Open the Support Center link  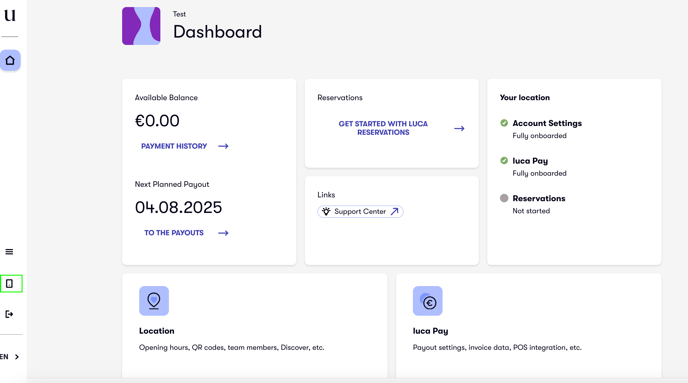coord(360,211)
